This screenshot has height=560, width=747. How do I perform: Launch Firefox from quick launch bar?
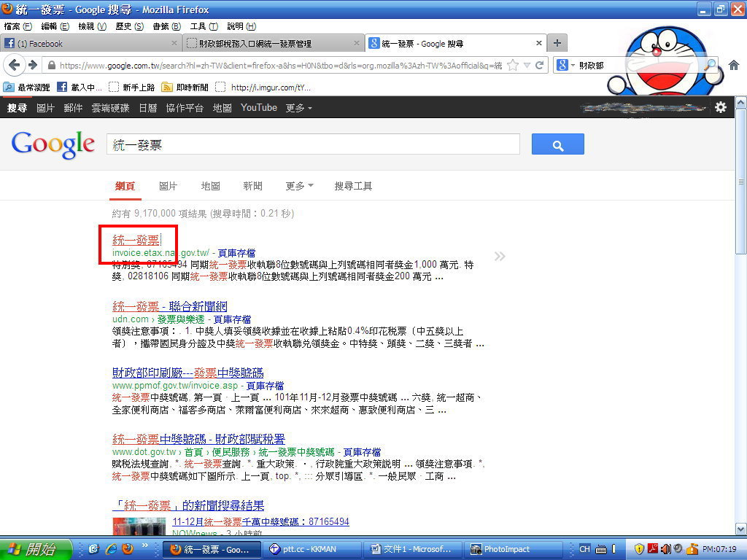[127, 549]
